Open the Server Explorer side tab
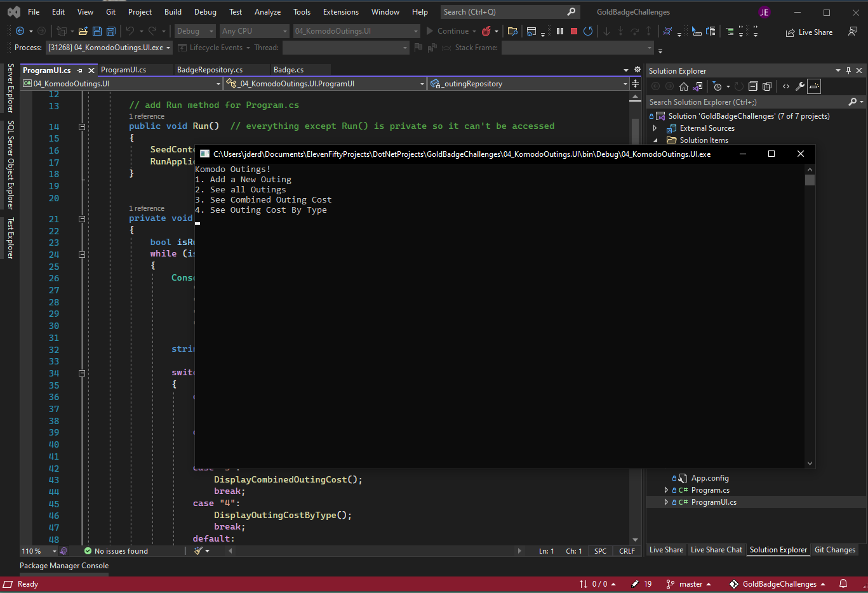 (x=10, y=88)
